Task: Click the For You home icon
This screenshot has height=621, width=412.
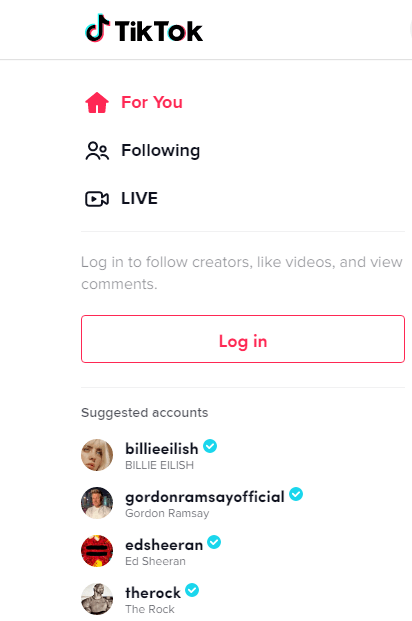Action: pyautogui.click(x=97, y=103)
